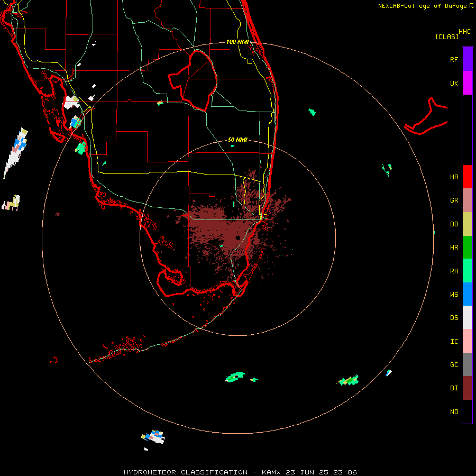This screenshot has height=476, width=476.
Task: Click the RA light green legend swatch
Action: click(x=467, y=271)
